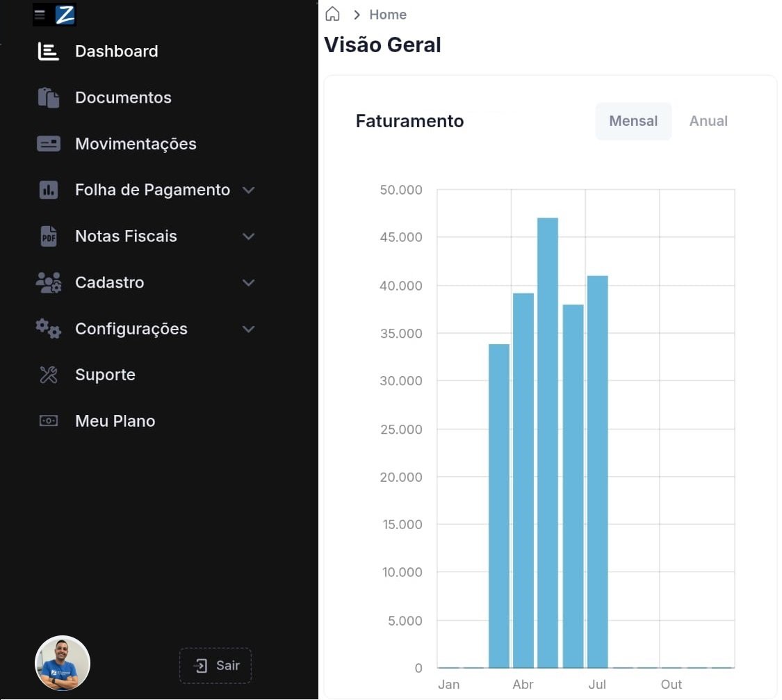
Task: Open the Documentos menu item
Action: pos(123,97)
